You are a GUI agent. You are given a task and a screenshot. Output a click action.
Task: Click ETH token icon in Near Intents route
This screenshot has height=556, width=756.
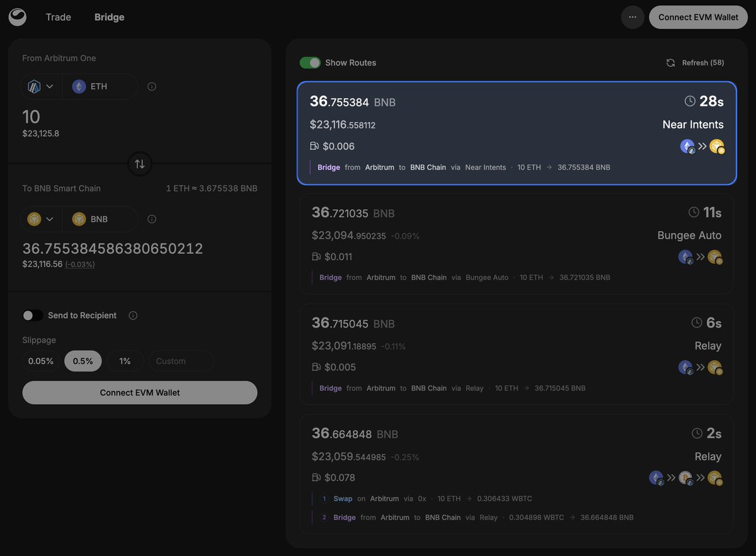point(687,146)
